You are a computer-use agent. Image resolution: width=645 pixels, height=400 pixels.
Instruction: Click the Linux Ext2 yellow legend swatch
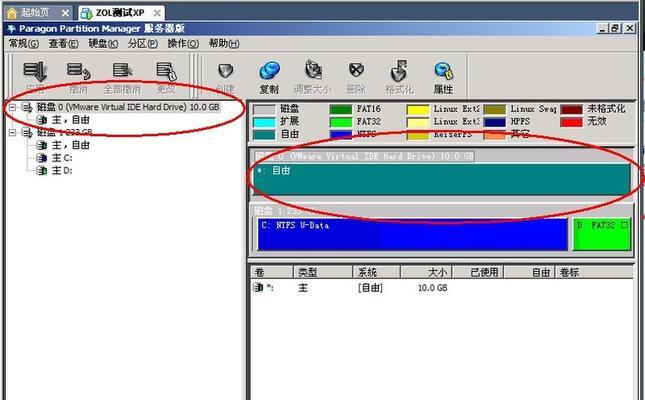click(x=418, y=110)
